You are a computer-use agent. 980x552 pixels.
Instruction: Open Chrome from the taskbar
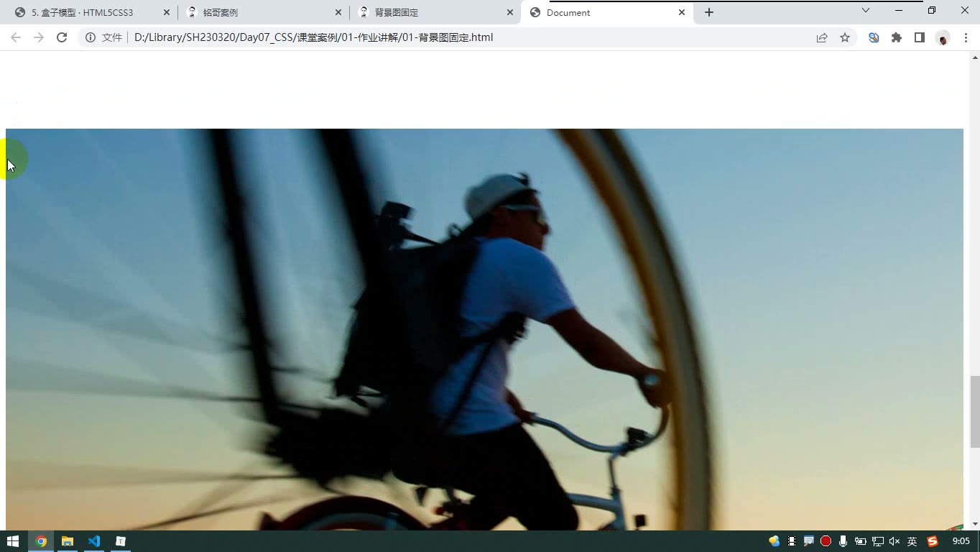41,541
